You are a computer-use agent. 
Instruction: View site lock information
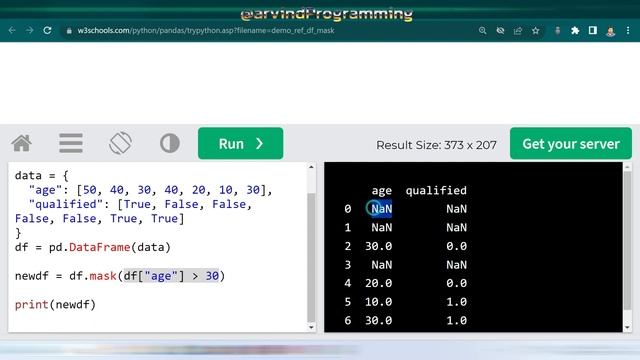[69, 31]
